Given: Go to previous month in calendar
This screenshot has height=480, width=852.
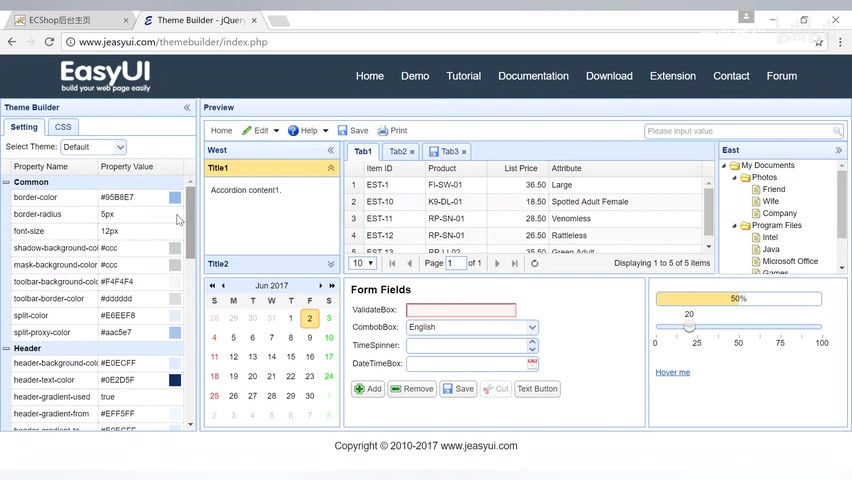Looking at the screenshot, I should pyautogui.click(x=223, y=285).
